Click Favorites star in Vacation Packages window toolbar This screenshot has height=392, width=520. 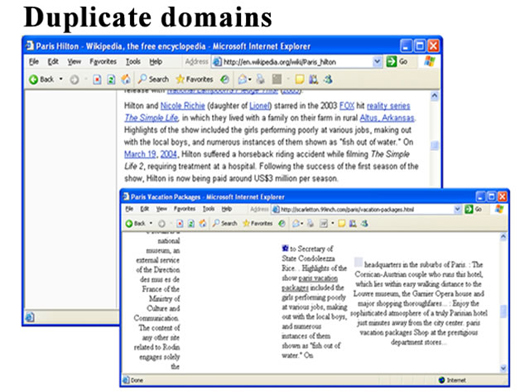click(258, 223)
